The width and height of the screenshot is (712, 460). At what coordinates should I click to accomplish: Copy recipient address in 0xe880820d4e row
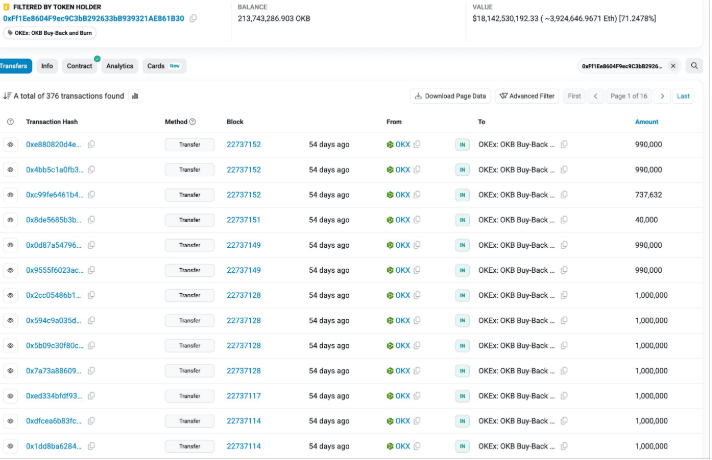coord(564,144)
